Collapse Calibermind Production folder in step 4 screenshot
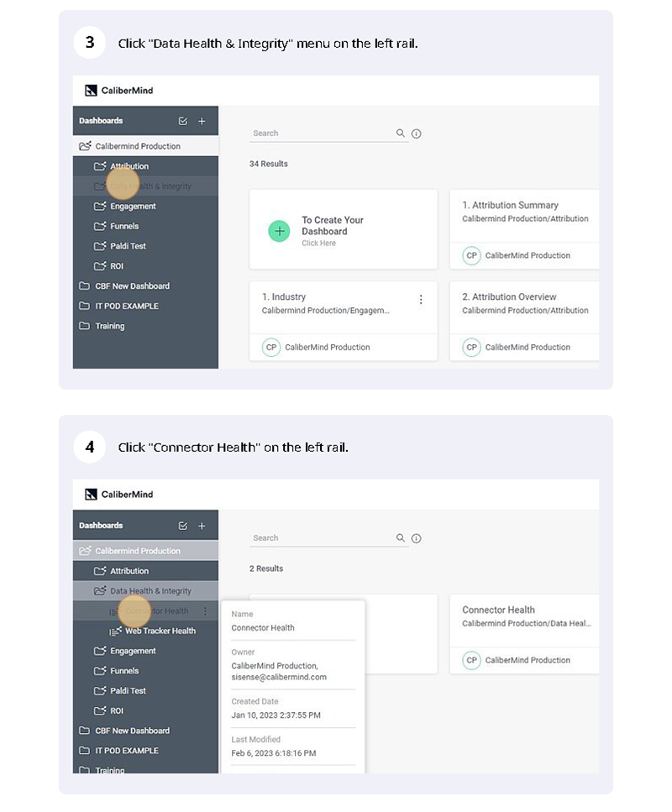 click(x=145, y=551)
